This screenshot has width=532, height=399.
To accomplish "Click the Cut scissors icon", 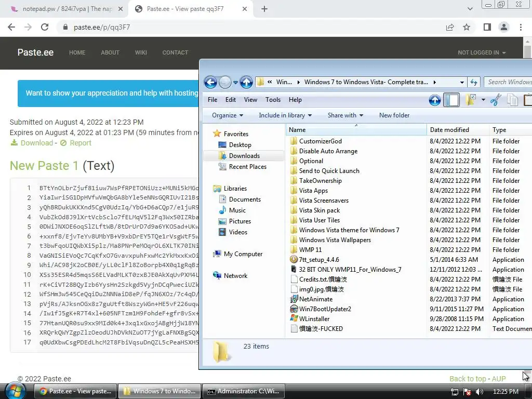I will point(496,100).
